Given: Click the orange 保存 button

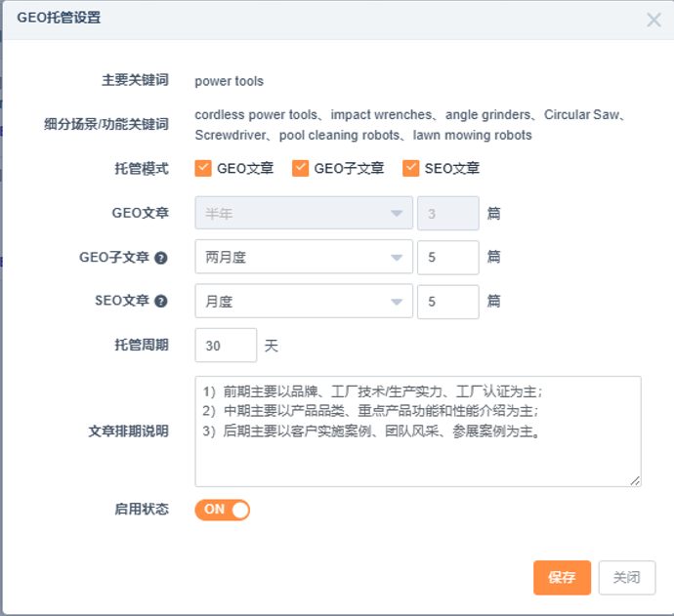Looking at the screenshot, I should [x=562, y=577].
